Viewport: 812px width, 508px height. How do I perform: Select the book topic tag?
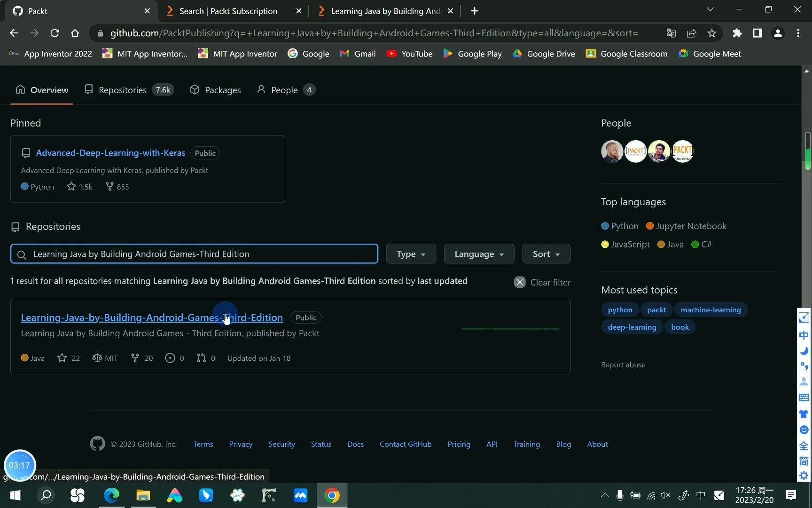(680, 327)
